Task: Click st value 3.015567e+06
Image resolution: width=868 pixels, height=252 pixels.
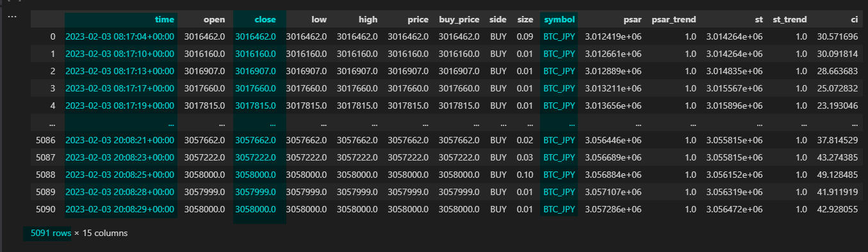Action: click(x=734, y=88)
